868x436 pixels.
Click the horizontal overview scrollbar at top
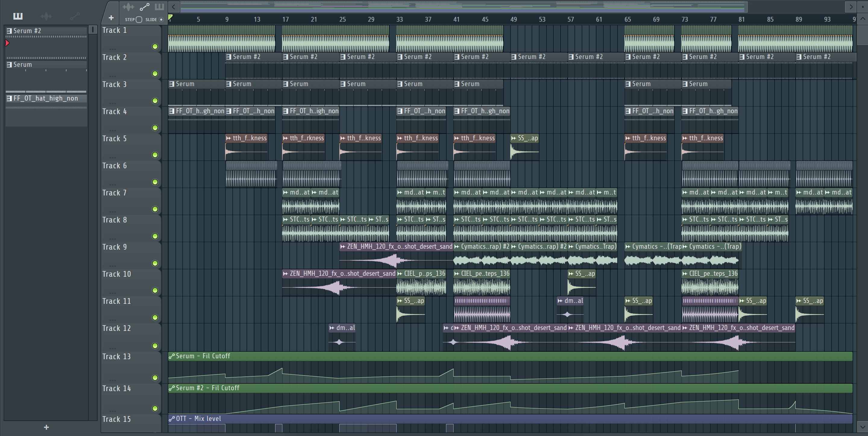pos(464,7)
